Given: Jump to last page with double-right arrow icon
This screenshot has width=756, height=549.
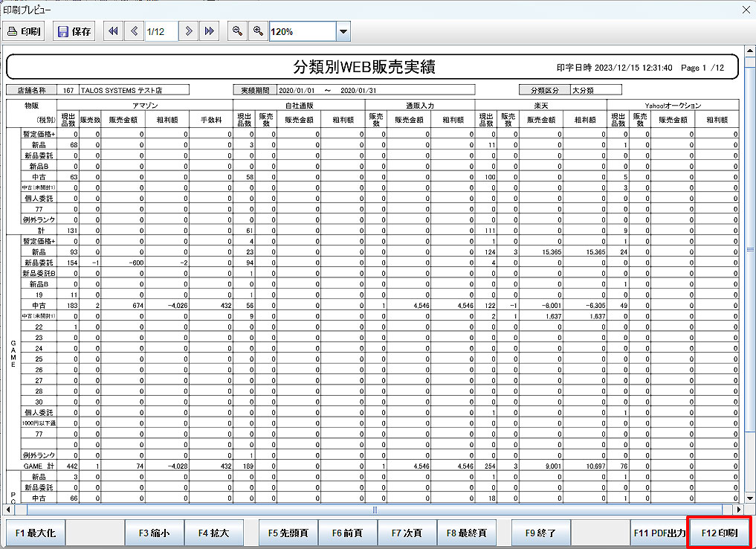Looking at the screenshot, I should (x=210, y=30).
